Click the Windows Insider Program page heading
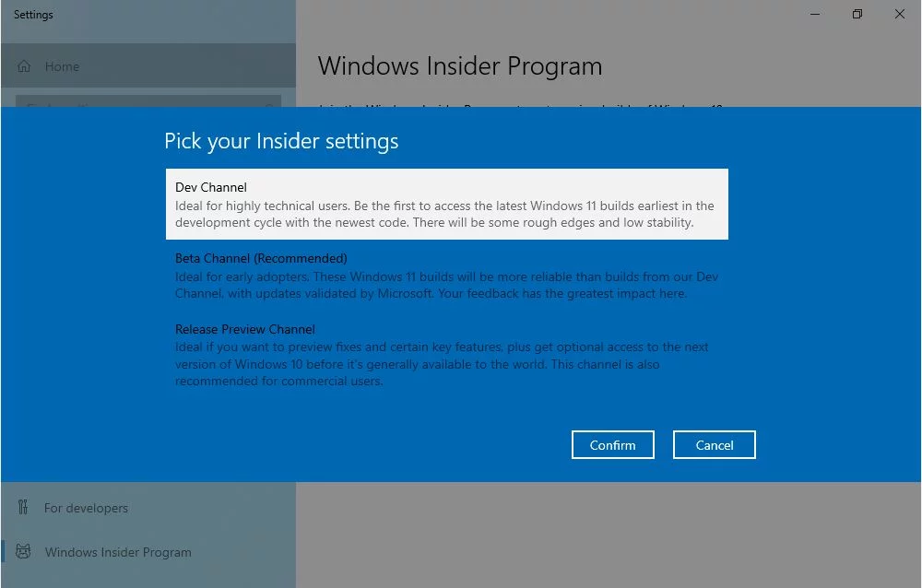 pyautogui.click(x=460, y=65)
